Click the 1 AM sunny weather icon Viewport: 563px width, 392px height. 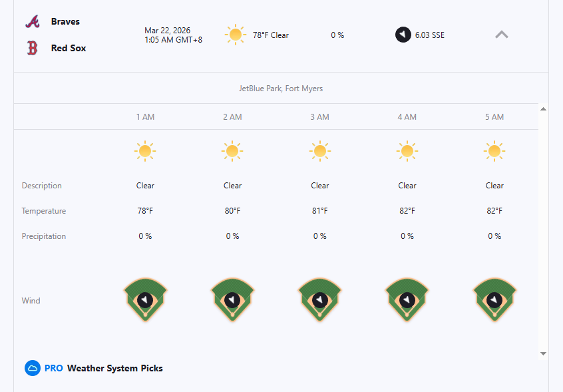pyautogui.click(x=145, y=152)
